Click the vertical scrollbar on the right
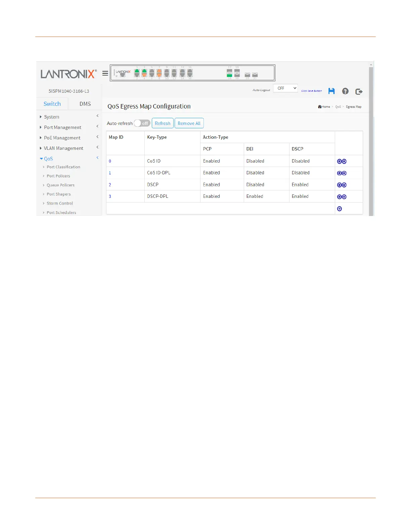This screenshot has height=532, width=411. pos(371,141)
